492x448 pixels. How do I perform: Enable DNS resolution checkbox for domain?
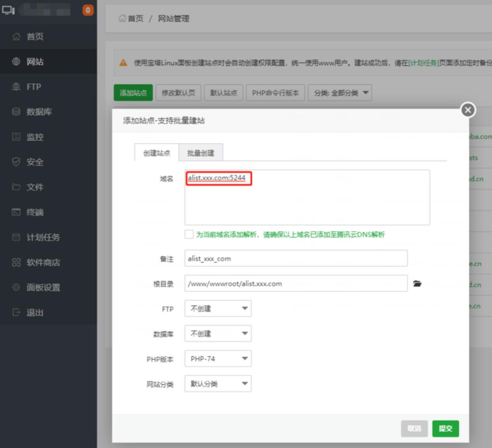[189, 235]
